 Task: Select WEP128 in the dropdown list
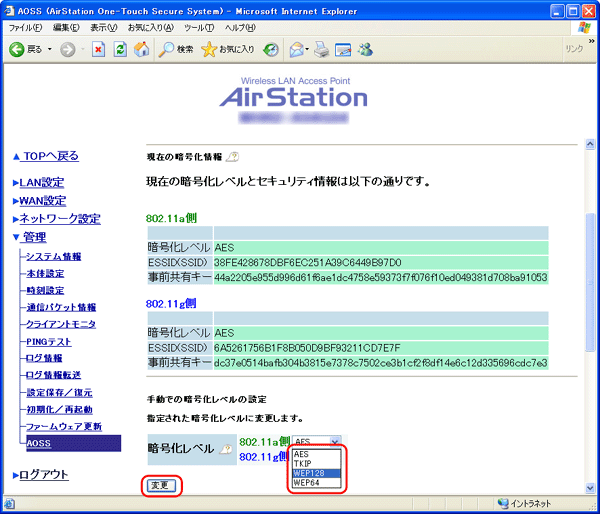coord(316,473)
